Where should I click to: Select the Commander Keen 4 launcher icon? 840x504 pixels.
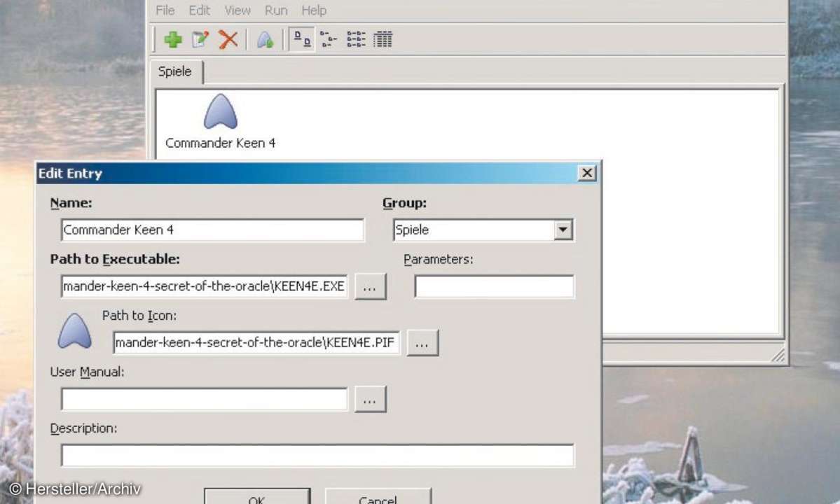click(220, 112)
